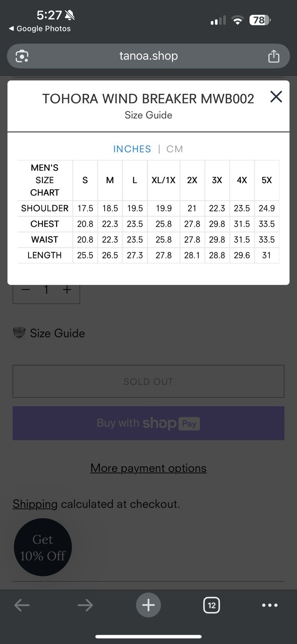Tap the Get 10% Off badge

(x=43, y=547)
